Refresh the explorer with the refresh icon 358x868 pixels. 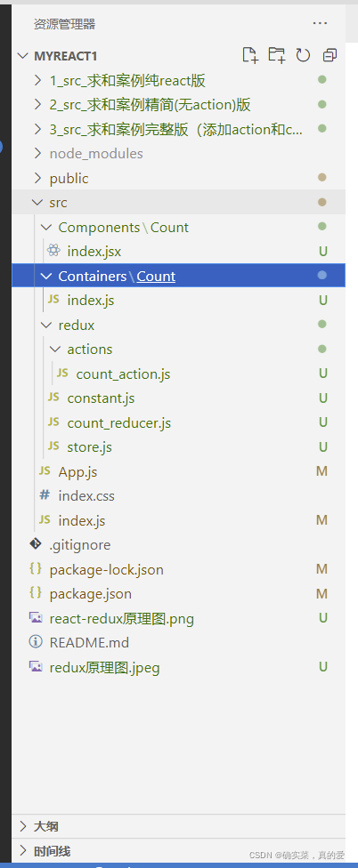[x=303, y=55]
